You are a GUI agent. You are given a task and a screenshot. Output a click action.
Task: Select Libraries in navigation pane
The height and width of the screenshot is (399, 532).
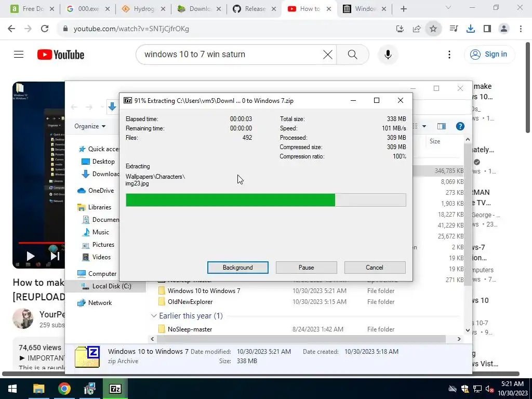click(95, 207)
